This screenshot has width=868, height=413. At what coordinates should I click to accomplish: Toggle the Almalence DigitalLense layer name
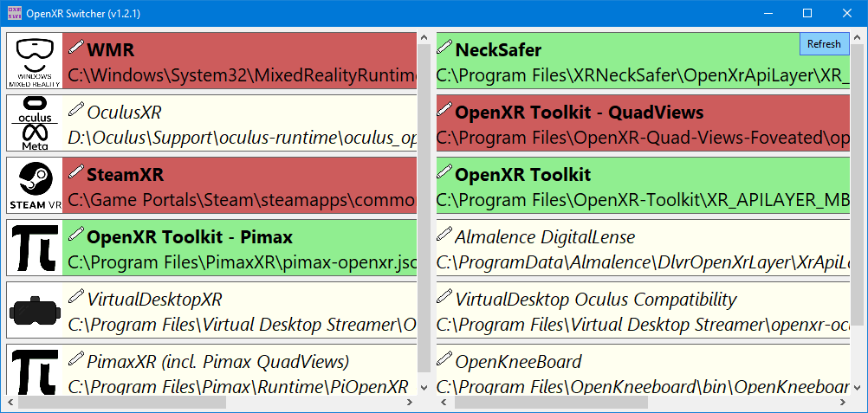tap(545, 238)
